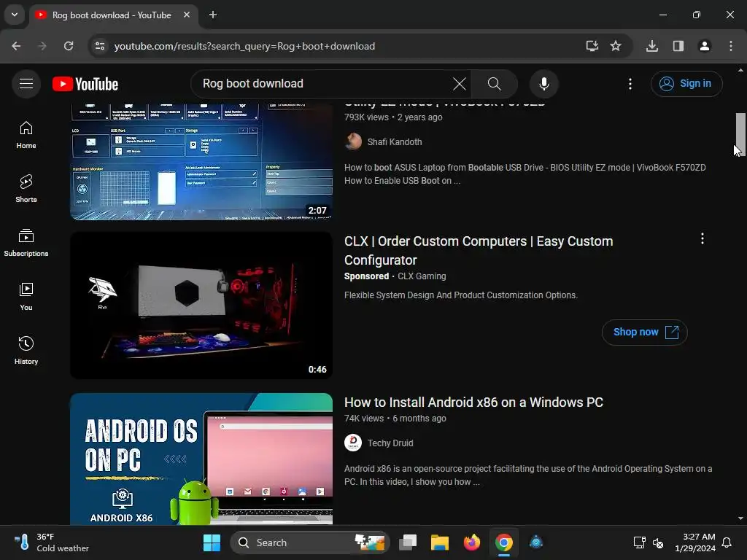Image resolution: width=747 pixels, height=560 pixels.
Task: Open Chrome downloads
Action: tap(652, 46)
